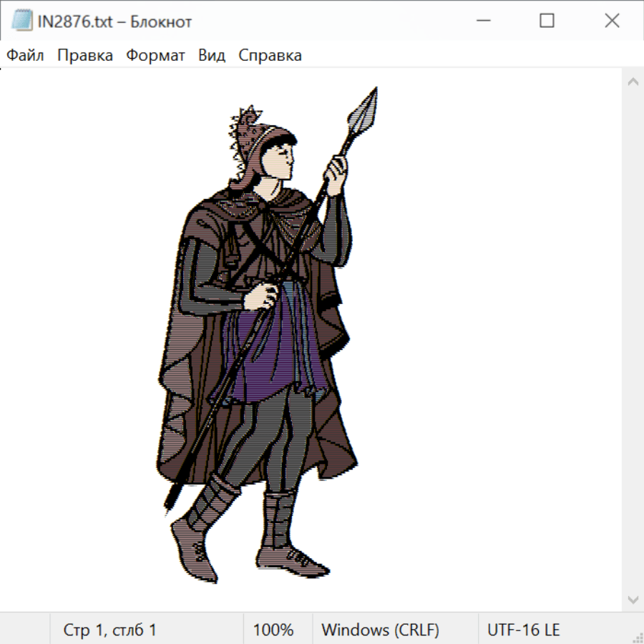Click the scroll up arrow
Screen dimensions: 644x644
coord(633,82)
